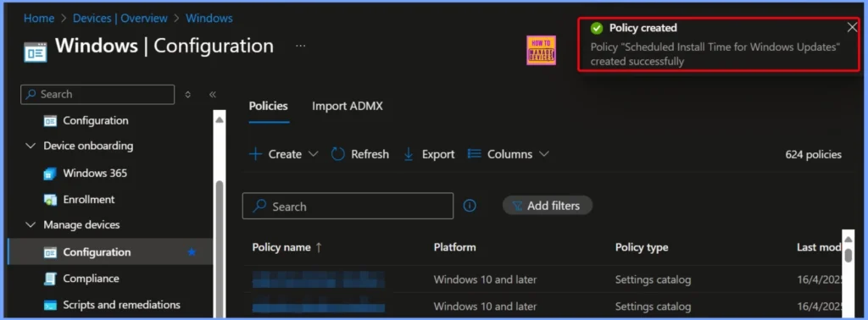
Task: Click the filter funnel icon
Action: [x=517, y=206]
